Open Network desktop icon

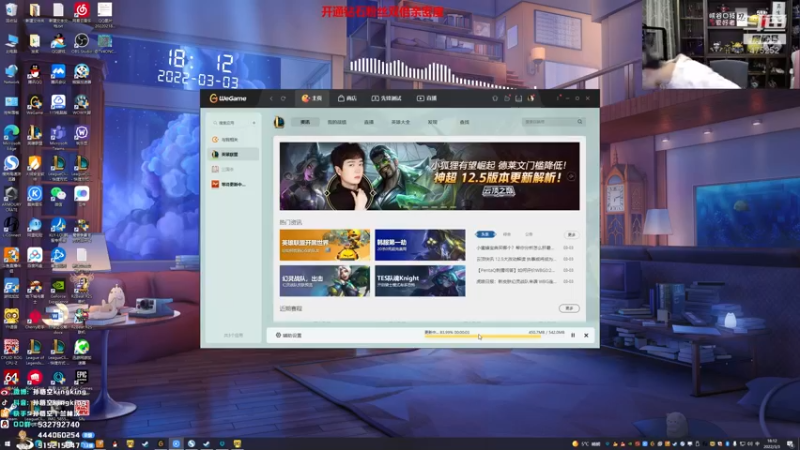coord(11,73)
